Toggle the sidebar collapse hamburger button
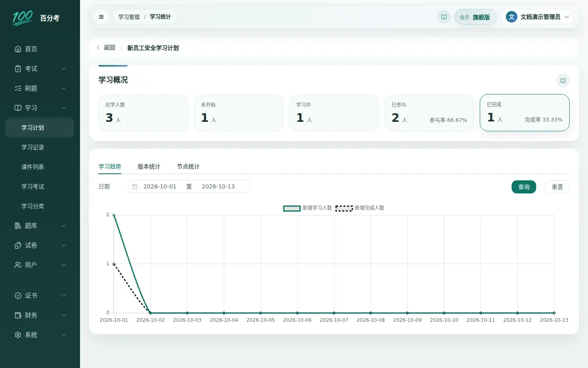This screenshot has height=368, width=588. [x=101, y=17]
